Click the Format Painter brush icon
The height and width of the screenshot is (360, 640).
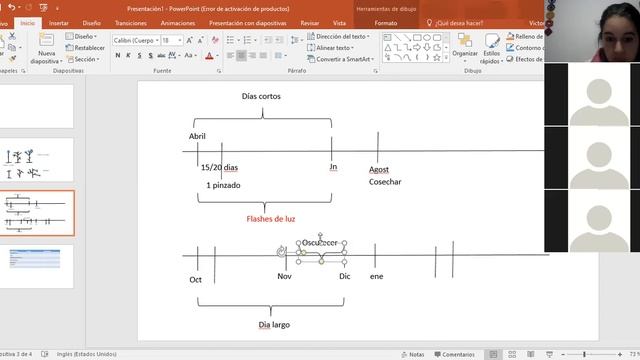[12, 59]
